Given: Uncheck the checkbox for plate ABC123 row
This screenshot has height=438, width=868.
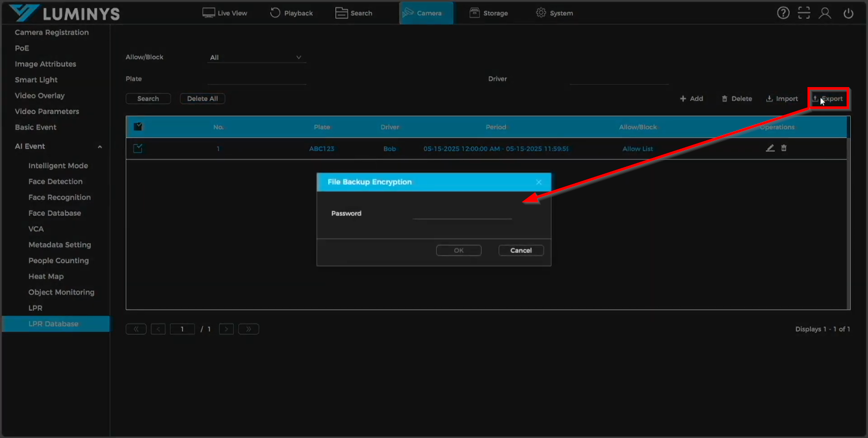Looking at the screenshot, I should click(138, 149).
